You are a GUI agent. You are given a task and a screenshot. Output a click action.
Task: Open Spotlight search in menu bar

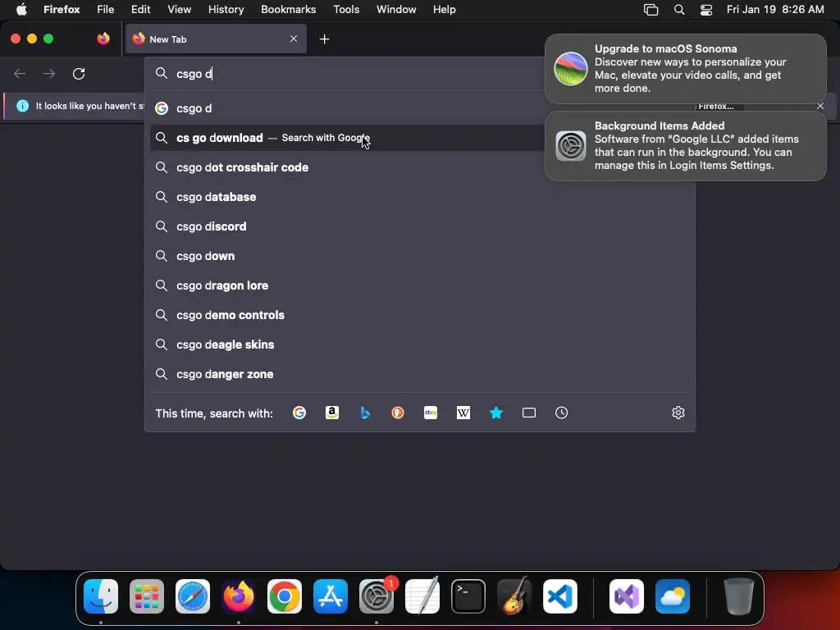678,9
